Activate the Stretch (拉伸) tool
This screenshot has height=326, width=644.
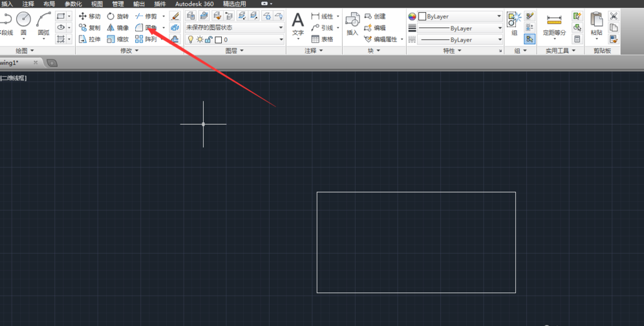89,39
